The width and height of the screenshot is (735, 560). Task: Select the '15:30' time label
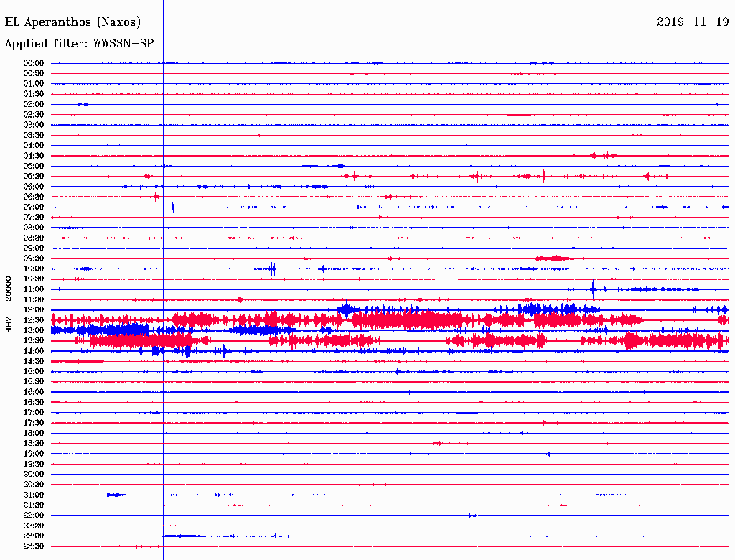pos(34,382)
